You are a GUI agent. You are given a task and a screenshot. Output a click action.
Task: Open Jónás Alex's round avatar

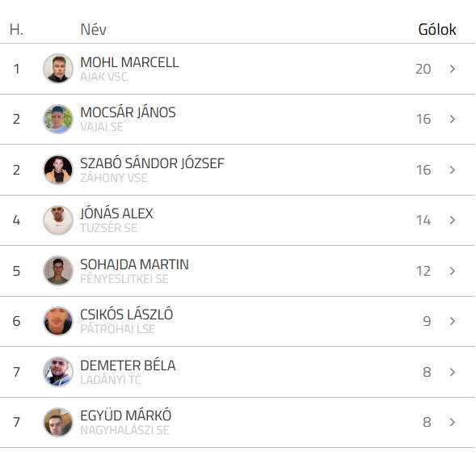[x=58, y=220]
